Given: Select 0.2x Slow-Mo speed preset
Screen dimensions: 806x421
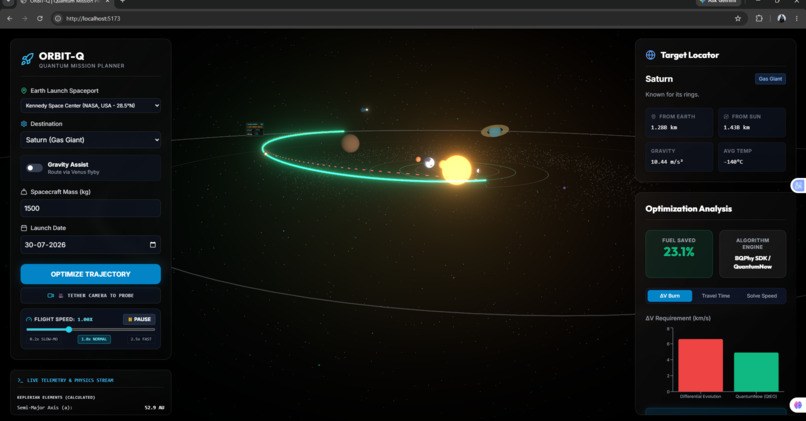Looking at the screenshot, I should tap(44, 339).
